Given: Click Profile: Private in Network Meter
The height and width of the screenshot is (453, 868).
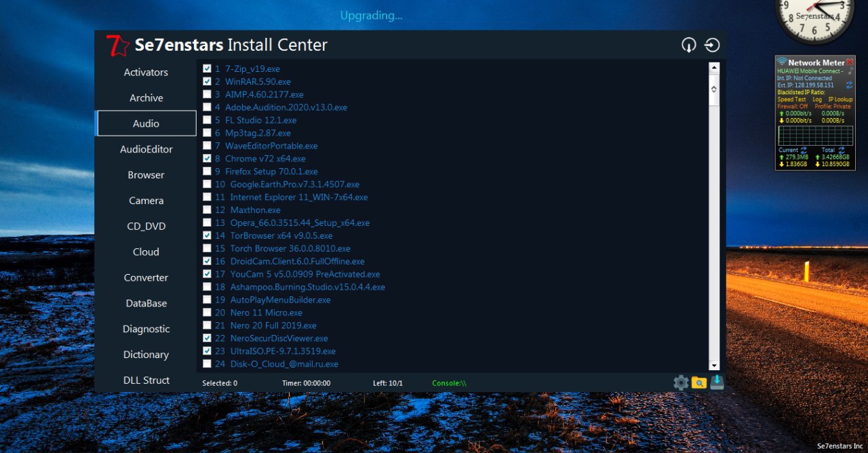Looking at the screenshot, I should point(832,106).
